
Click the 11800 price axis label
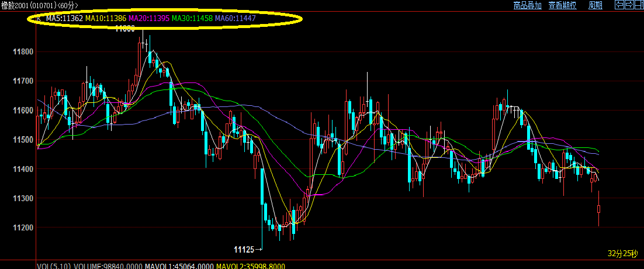point(22,52)
